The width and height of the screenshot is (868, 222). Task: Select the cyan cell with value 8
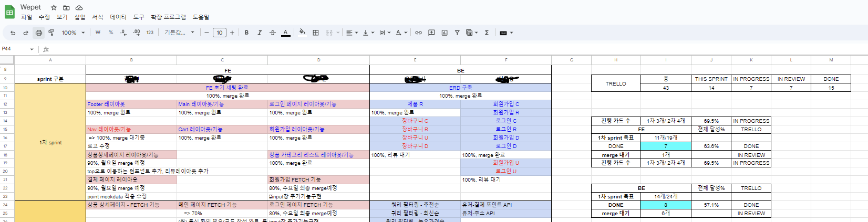click(x=666, y=205)
